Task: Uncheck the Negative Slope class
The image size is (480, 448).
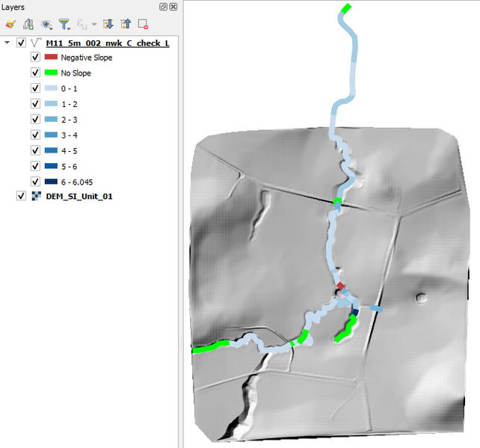Action: point(35,58)
